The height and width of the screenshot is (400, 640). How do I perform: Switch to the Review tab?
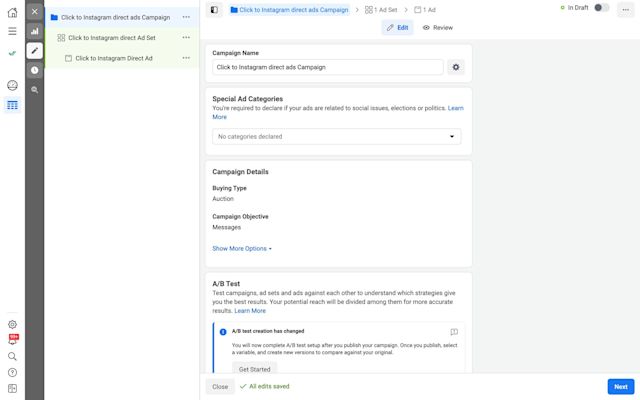(438, 27)
